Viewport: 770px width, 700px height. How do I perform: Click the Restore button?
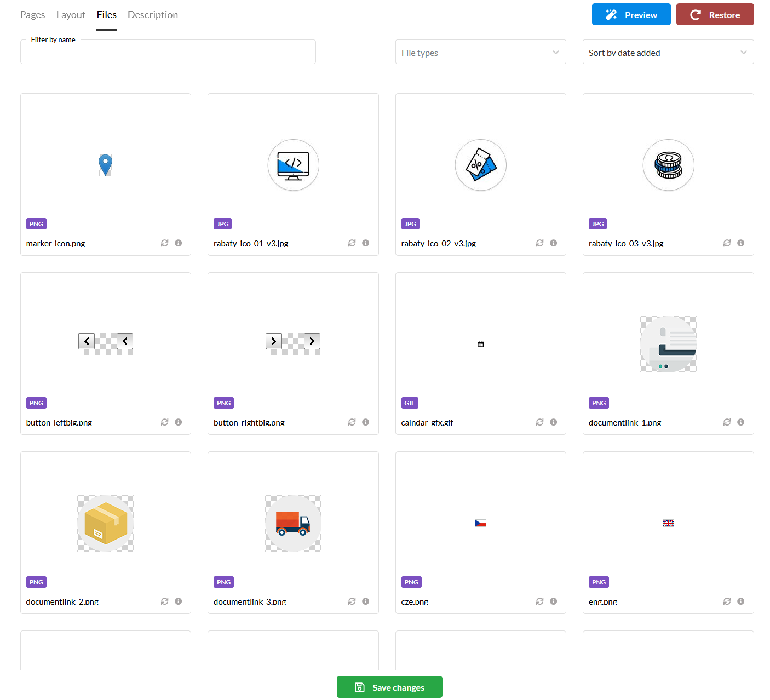tap(715, 15)
